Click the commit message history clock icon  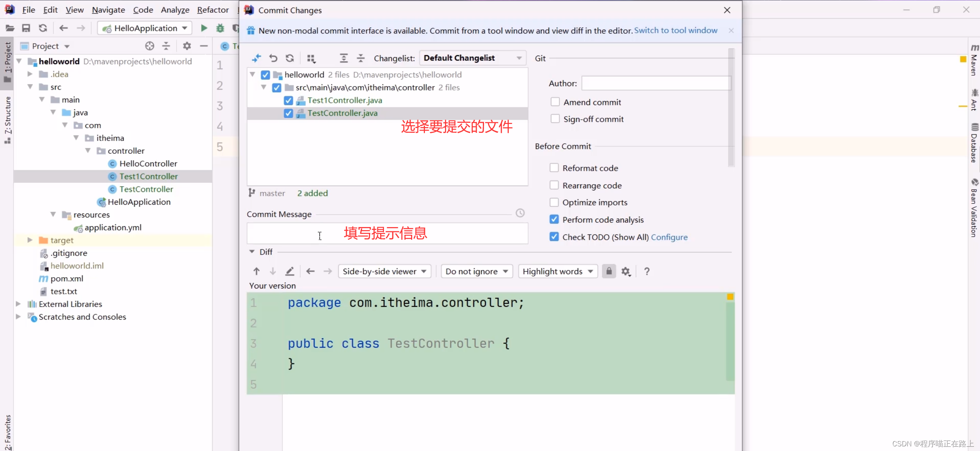click(520, 213)
